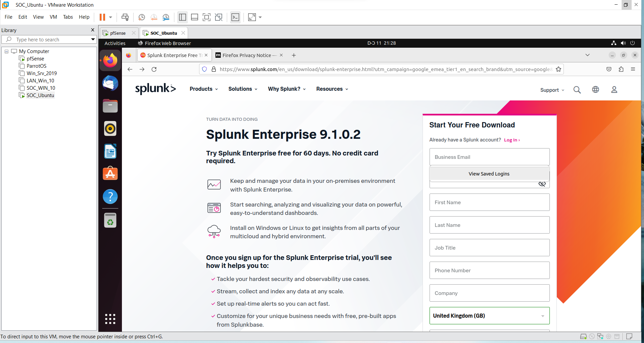Open the suspend button dropdown arrow
644x343 pixels.
(x=111, y=17)
